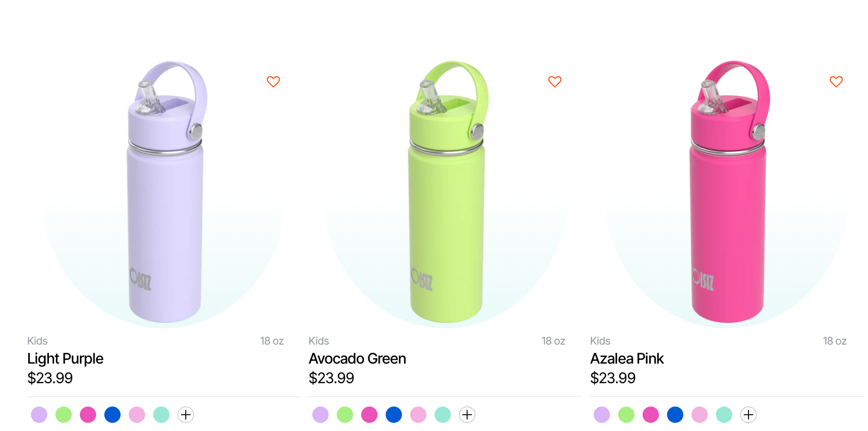The width and height of the screenshot is (868, 431).
Task: Open the green bottle product image
Action: pos(446,196)
